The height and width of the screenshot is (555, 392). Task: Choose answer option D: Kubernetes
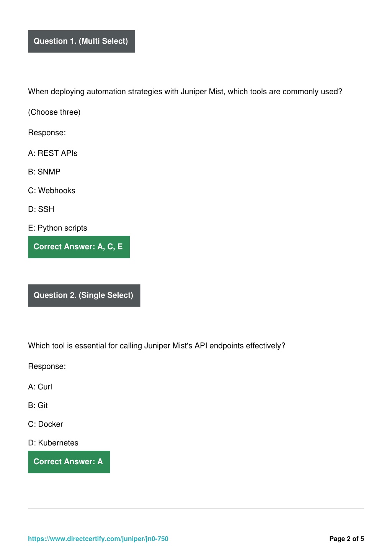(53, 443)
